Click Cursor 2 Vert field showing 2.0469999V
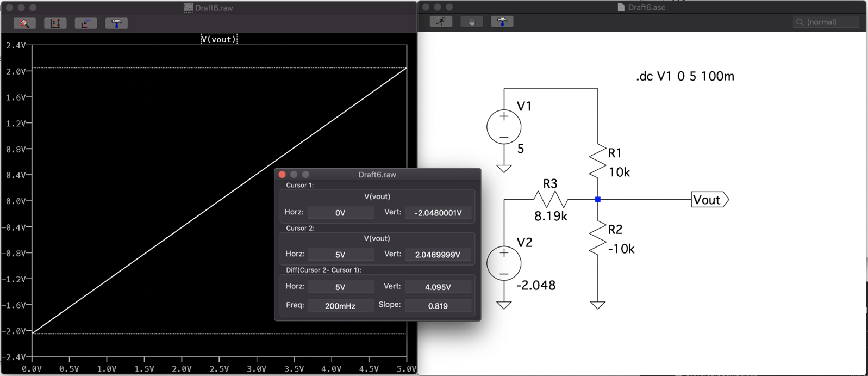868x376 pixels. 438,254
